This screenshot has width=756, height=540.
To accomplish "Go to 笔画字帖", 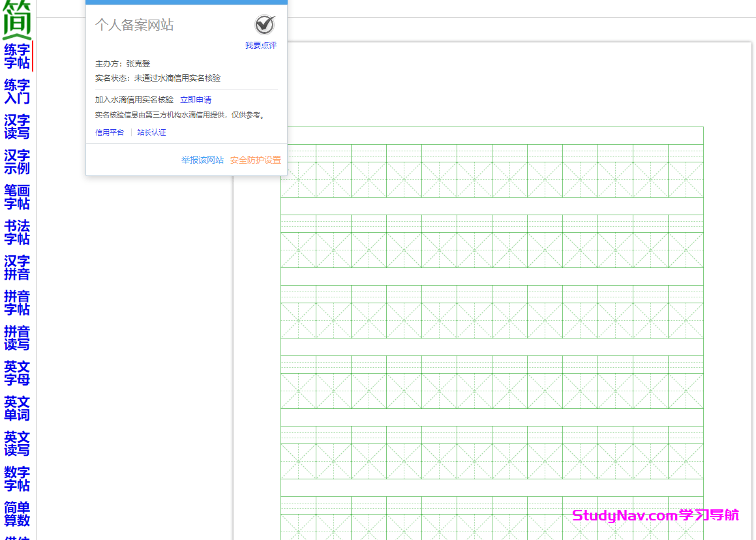I will (17, 197).
